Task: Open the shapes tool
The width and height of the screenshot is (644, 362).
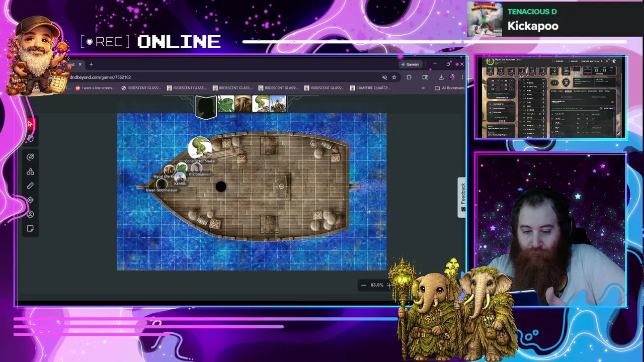Action: click(30, 171)
